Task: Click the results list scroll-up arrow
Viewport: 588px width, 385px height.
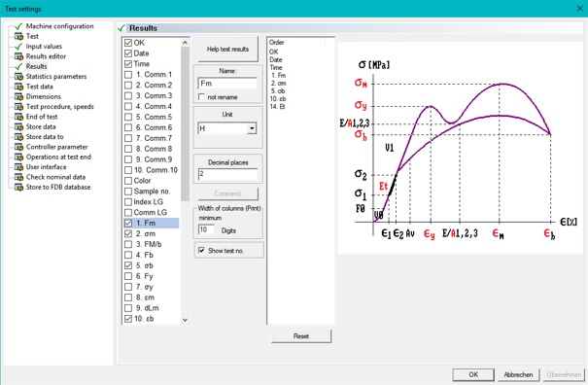Action: coord(185,43)
